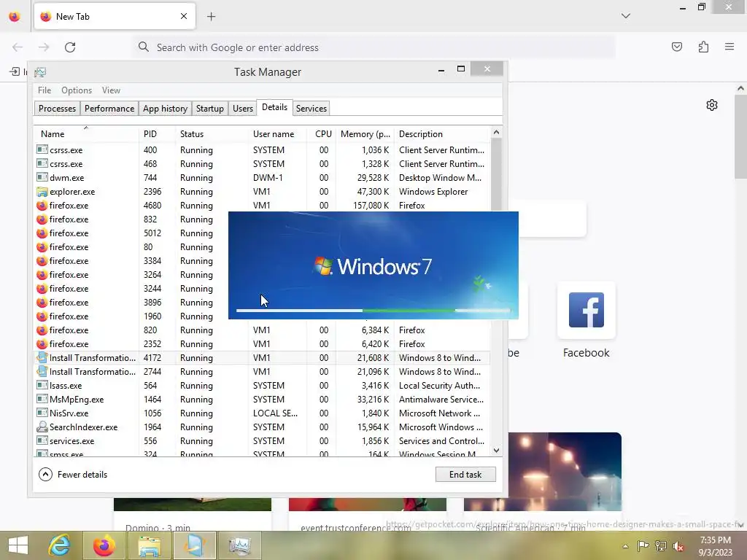
Task: Open the Firefox extensions puzzle icon
Action: pyautogui.click(x=703, y=47)
